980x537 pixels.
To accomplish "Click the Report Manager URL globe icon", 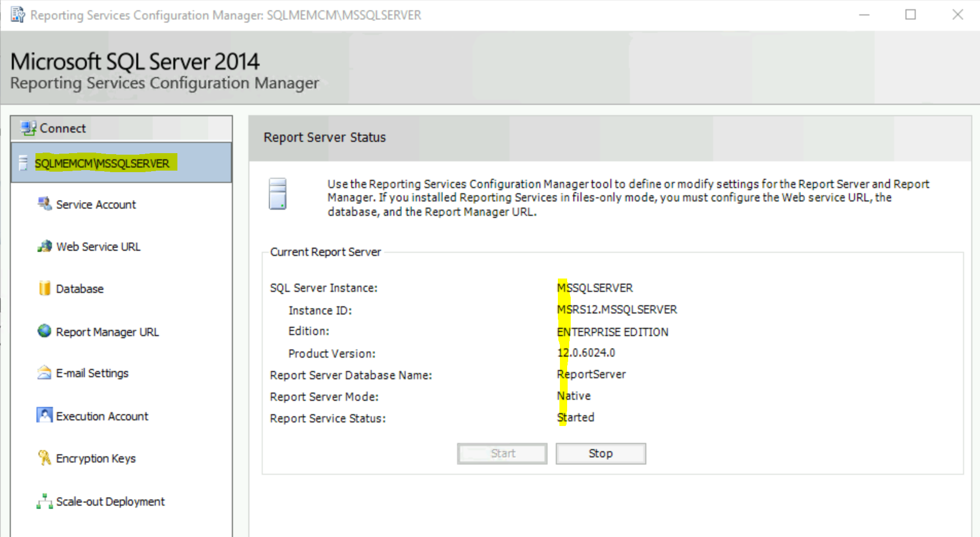I will (44, 331).
